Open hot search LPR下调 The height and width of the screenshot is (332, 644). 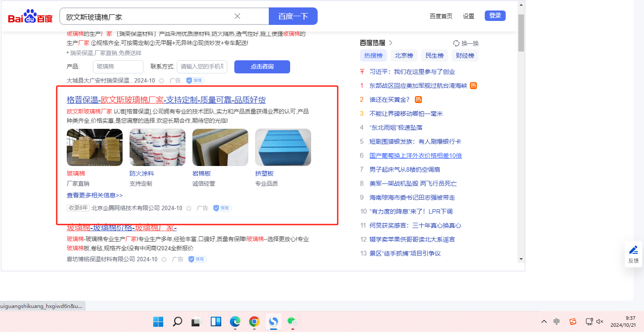[x=411, y=211]
